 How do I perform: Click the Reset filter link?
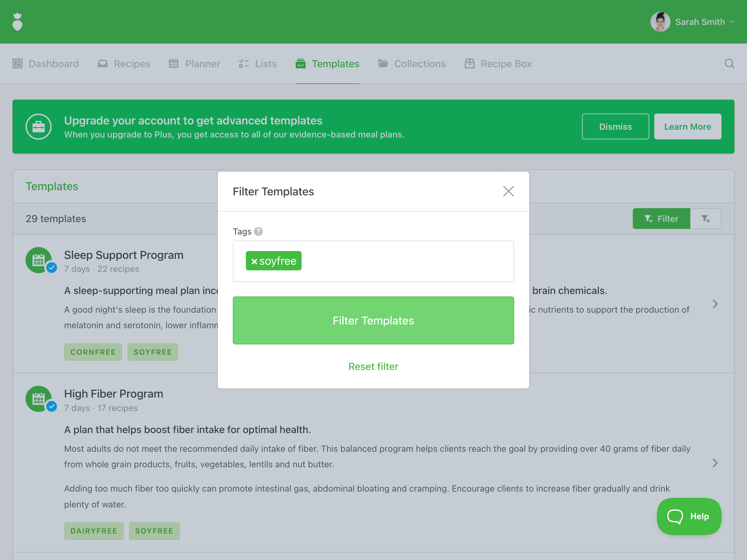pyautogui.click(x=373, y=366)
